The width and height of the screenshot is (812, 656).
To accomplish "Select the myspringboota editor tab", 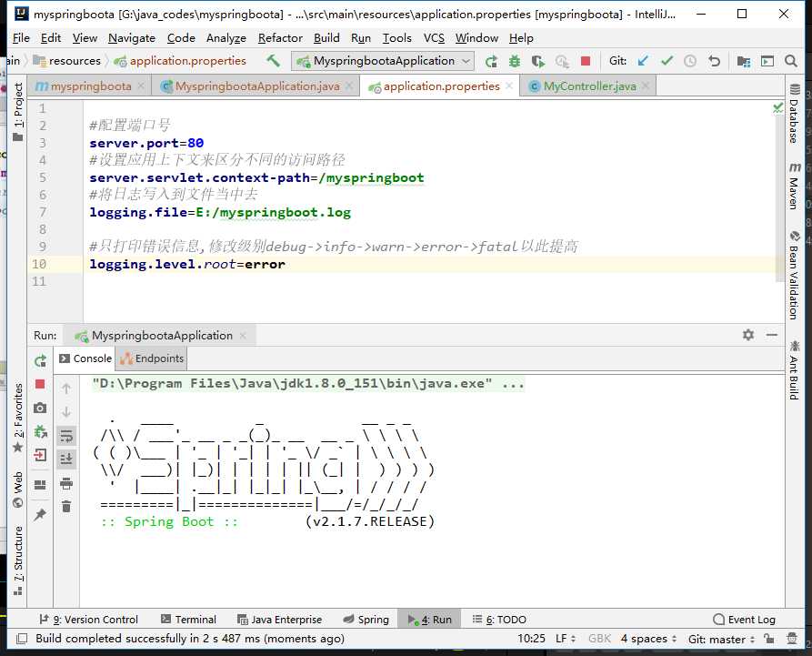I will 91,86.
